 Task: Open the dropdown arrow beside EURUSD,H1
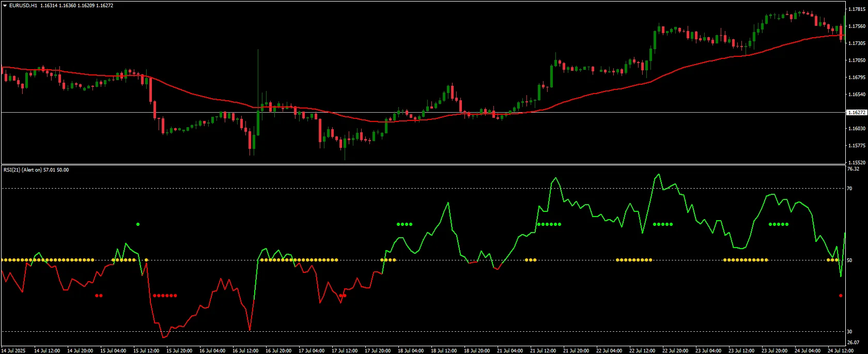tap(5, 6)
